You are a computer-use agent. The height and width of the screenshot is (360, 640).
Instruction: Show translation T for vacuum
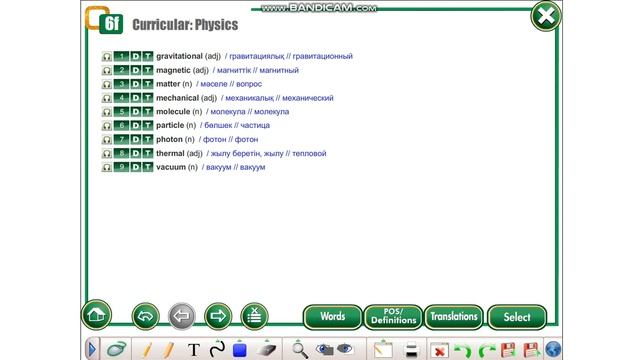[x=148, y=167]
